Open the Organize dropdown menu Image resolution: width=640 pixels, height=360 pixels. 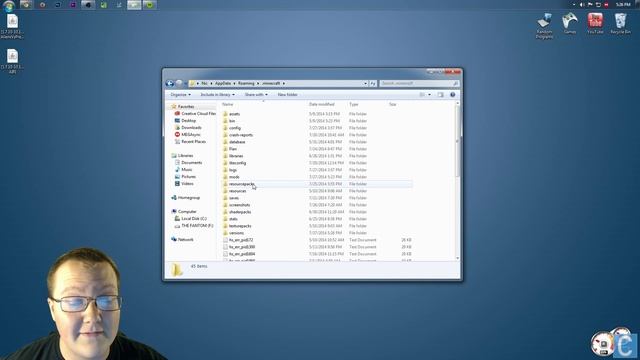180,95
